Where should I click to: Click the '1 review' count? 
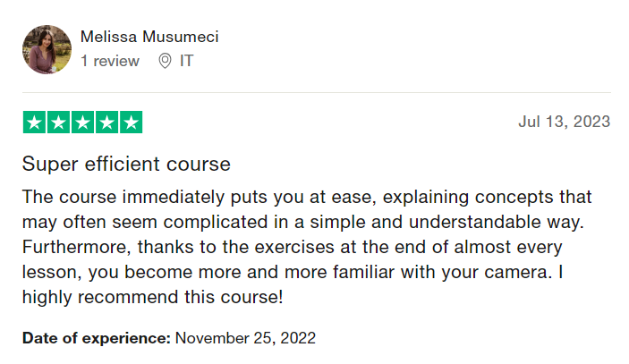click(x=109, y=61)
